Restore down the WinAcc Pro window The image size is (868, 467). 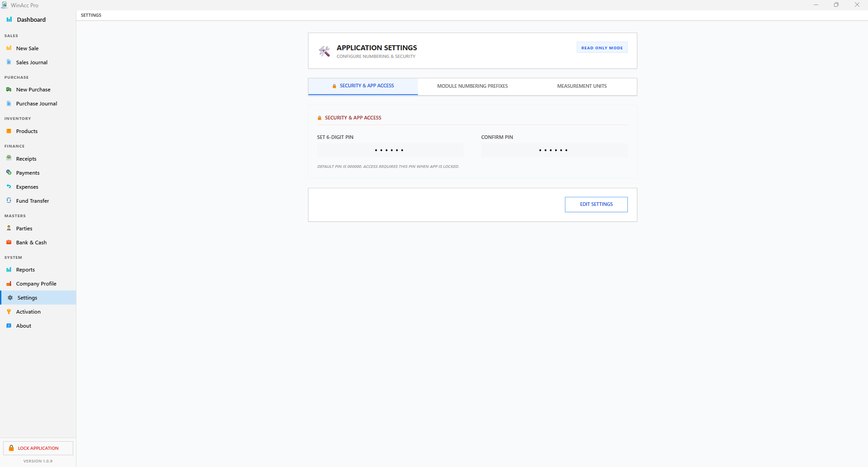836,5
